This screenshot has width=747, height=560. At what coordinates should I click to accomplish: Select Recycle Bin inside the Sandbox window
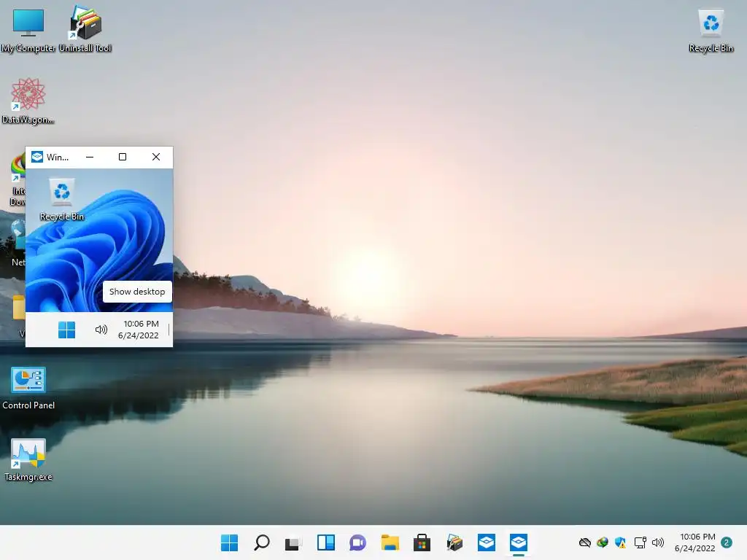click(x=62, y=200)
